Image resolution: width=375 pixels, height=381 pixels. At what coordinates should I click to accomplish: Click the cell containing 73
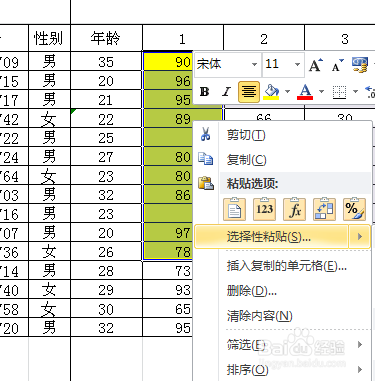tap(168, 271)
